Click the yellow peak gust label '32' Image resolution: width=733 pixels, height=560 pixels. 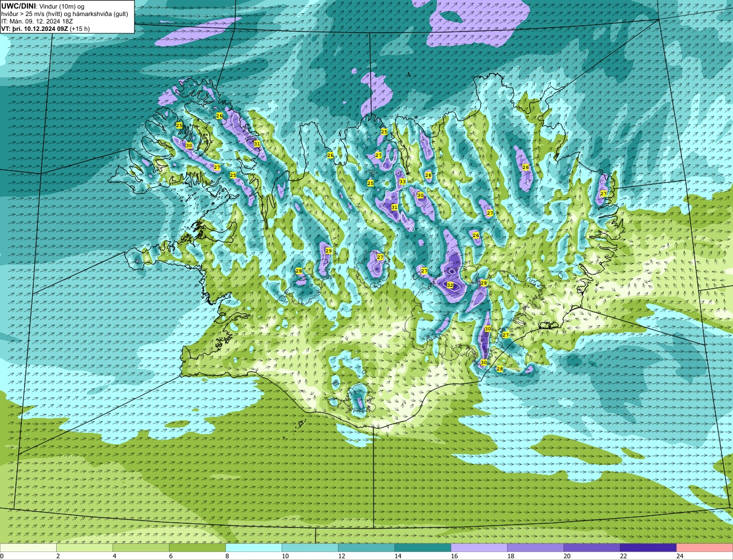[450, 285]
